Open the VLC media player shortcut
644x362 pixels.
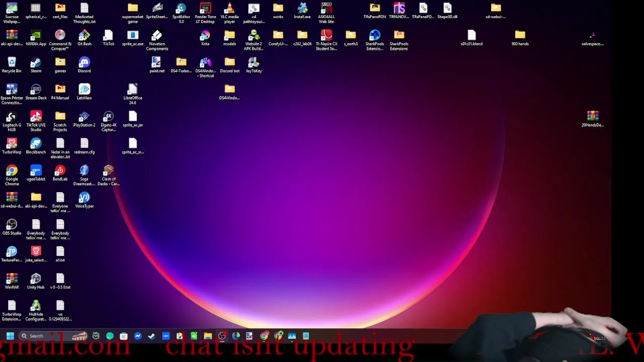pyautogui.click(x=229, y=13)
